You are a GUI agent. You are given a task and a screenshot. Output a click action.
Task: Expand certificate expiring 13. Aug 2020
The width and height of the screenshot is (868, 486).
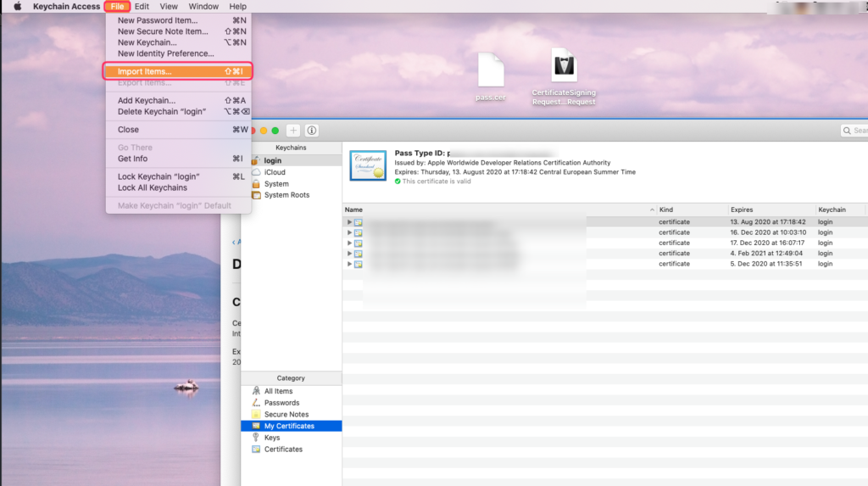click(x=349, y=221)
